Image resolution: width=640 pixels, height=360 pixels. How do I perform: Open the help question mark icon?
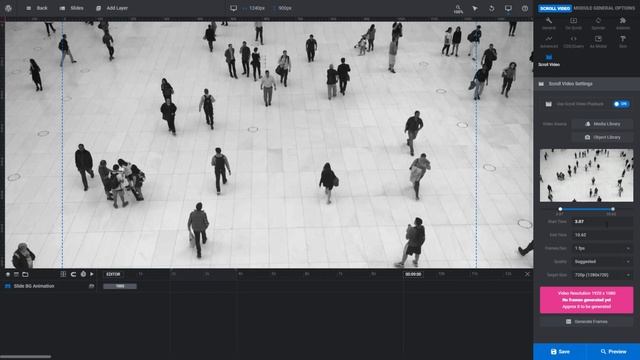pyautogui.click(x=525, y=8)
